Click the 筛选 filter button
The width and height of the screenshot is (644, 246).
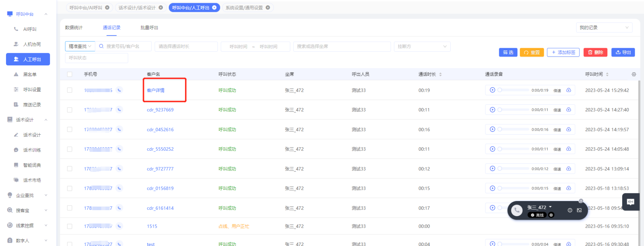pos(508,52)
